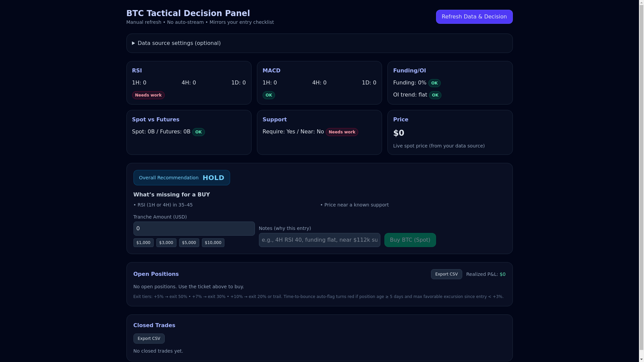Export Closed Trades as CSV

(149, 339)
